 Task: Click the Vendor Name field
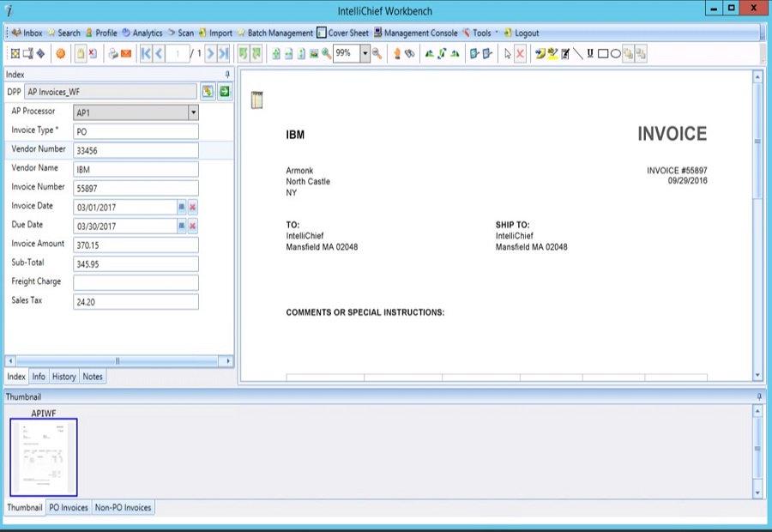click(136, 169)
